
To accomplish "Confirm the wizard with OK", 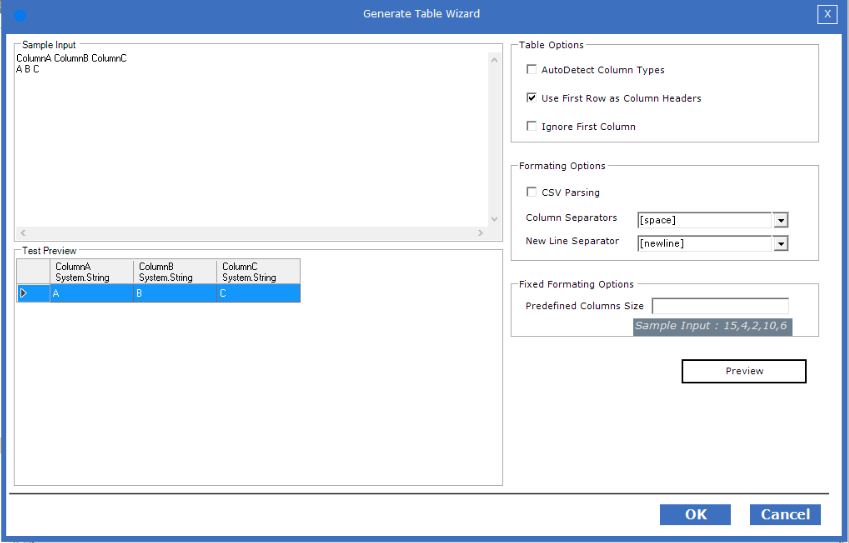I will (695, 514).
